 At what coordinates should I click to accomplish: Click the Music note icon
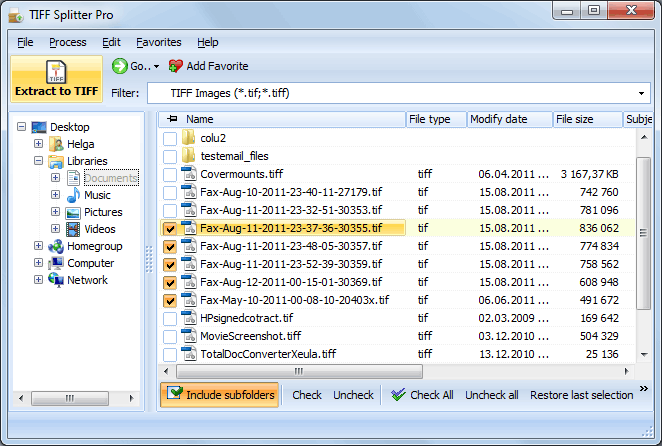pyautogui.click(x=73, y=195)
